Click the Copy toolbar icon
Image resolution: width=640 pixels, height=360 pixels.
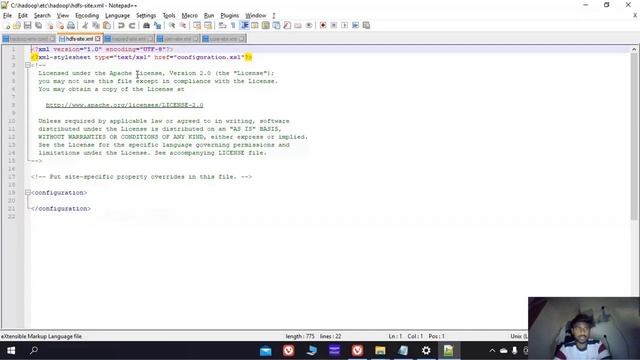[x=96, y=25]
